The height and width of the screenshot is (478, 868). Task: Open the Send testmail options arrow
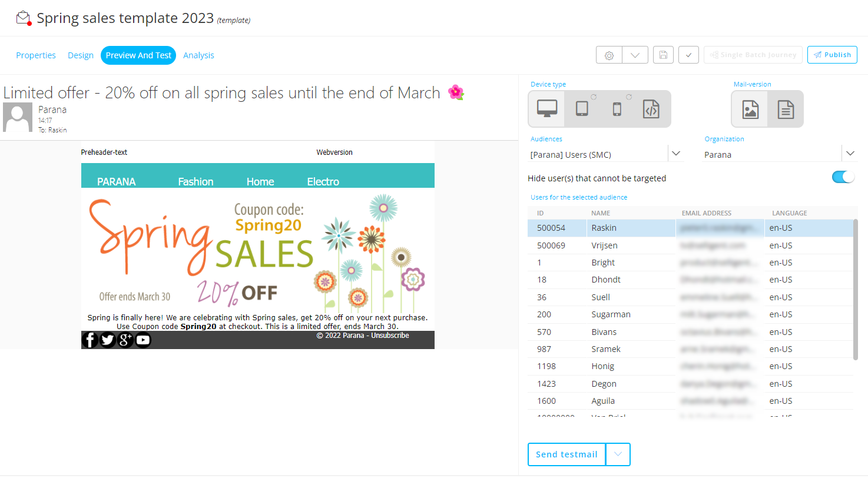pyautogui.click(x=618, y=454)
